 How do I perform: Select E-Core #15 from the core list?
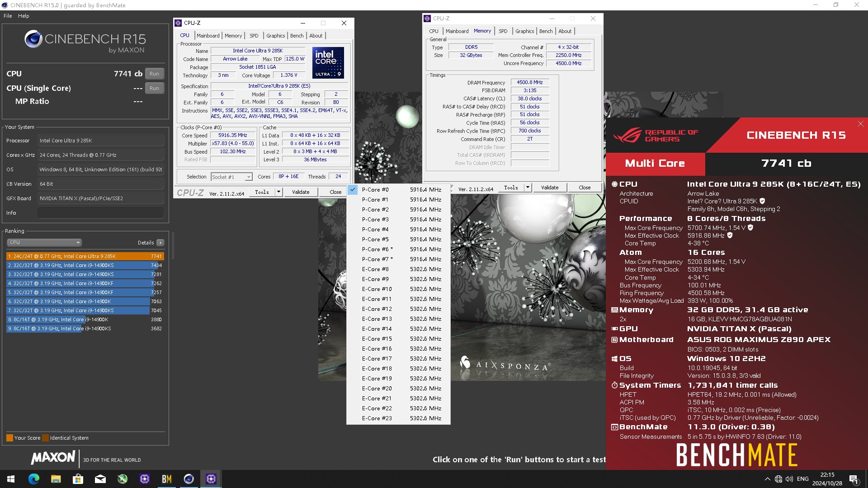(398, 339)
